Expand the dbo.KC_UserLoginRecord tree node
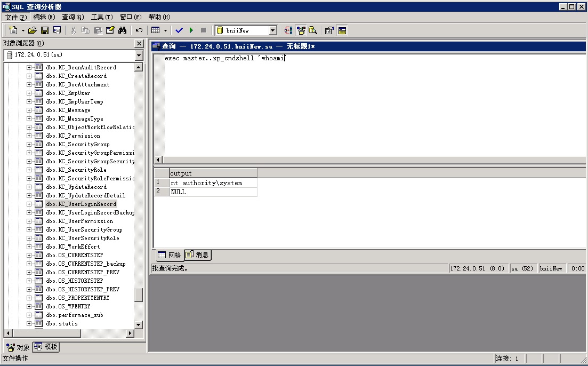This screenshot has width=588, height=366. [29, 204]
